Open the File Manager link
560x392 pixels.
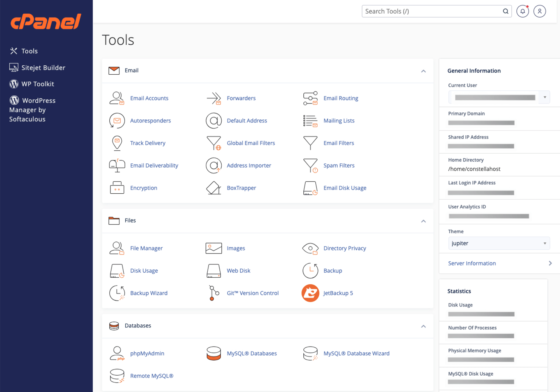(x=146, y=248)
